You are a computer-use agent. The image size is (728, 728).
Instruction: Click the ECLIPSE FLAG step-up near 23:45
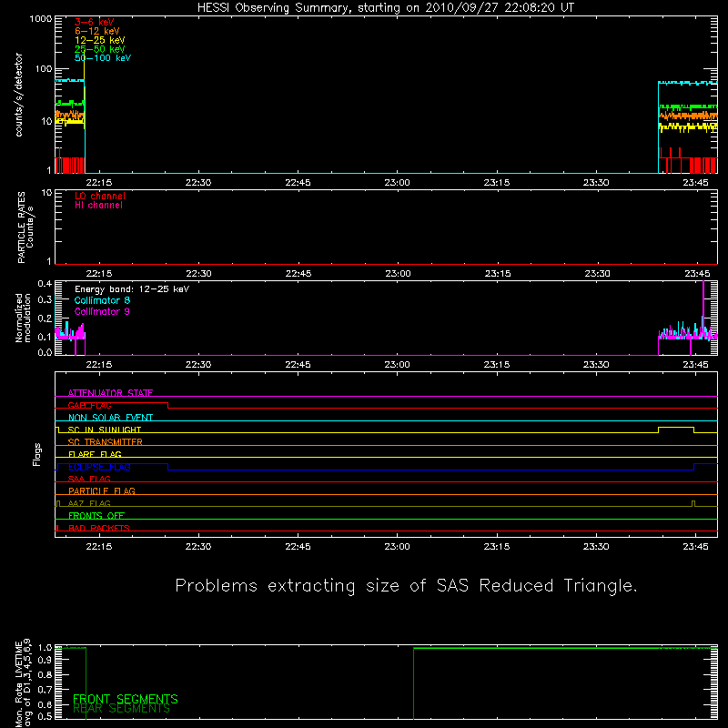[x=693, y=467]
